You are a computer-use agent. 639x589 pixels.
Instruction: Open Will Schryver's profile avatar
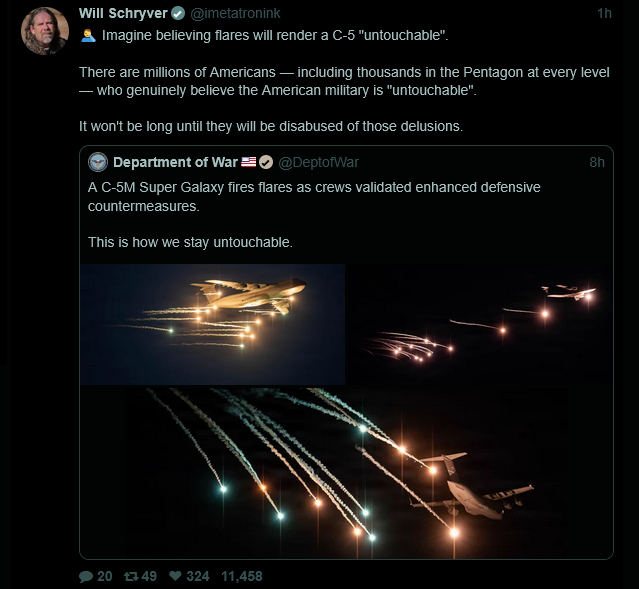click(45, 31)
